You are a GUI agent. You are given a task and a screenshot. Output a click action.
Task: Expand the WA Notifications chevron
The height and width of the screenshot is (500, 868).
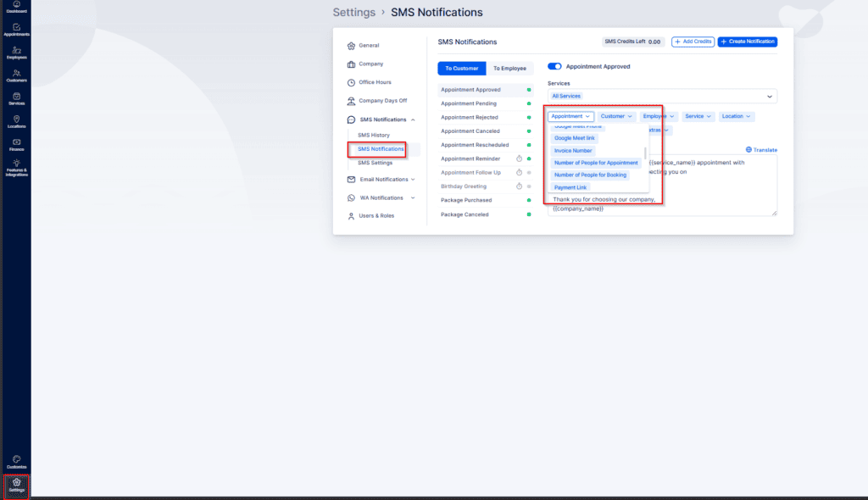[x=413, y=197]
